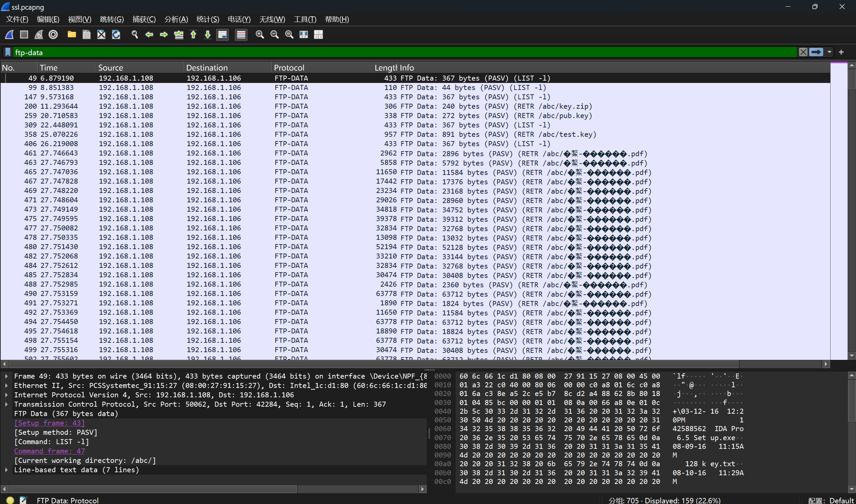Open the 跳转(G) menu

coord(112,19)
